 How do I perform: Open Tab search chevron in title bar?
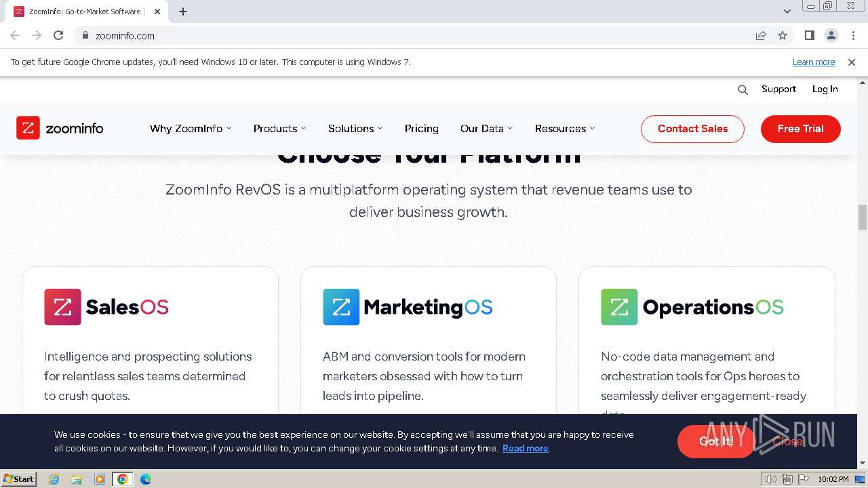787,12
